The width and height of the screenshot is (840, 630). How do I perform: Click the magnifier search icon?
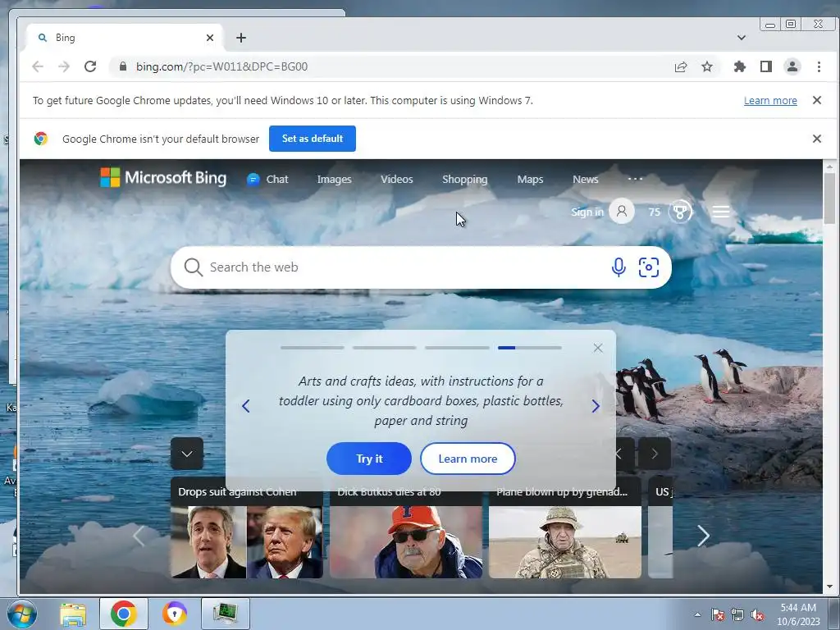[194, 267]
